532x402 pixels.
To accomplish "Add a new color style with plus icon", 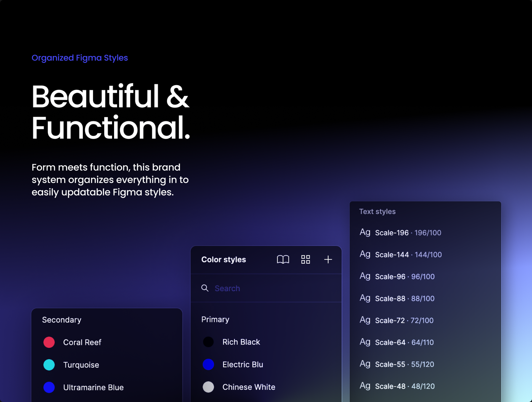I will [x=328, y=260].
